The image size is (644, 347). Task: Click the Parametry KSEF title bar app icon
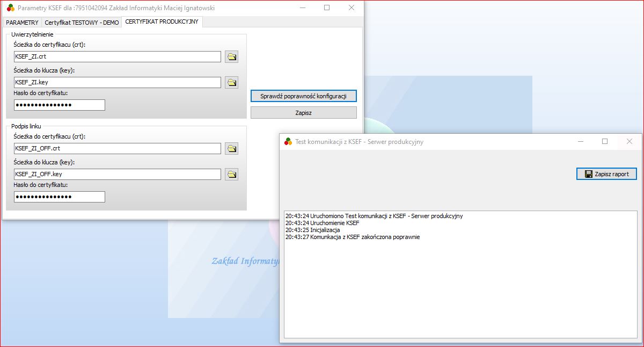tap(10, 8)
